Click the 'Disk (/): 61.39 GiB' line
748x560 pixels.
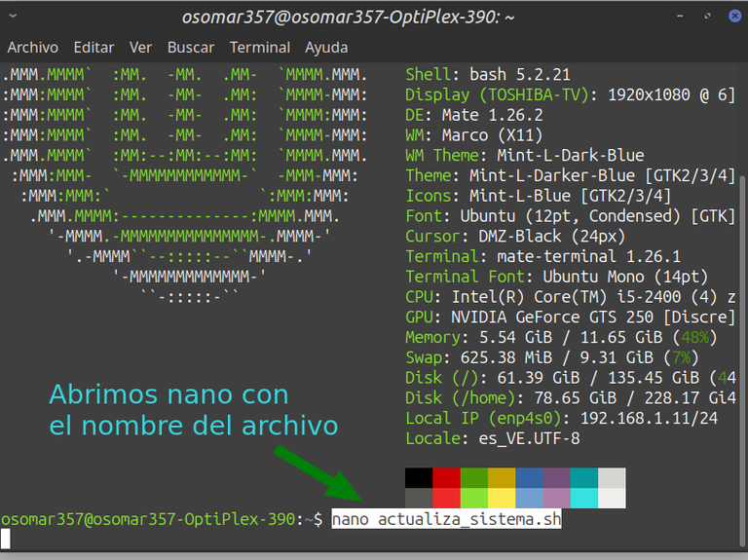click(x=570, y=378)
